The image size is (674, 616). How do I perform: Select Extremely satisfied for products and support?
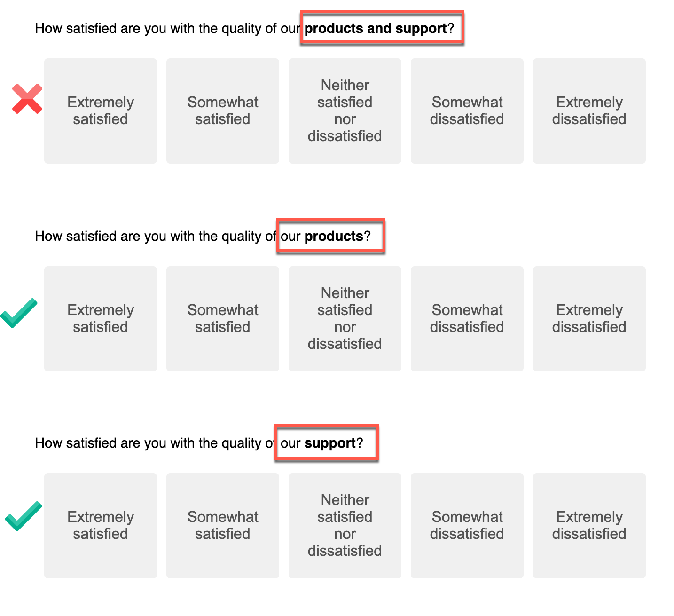(x=101, y=111)
